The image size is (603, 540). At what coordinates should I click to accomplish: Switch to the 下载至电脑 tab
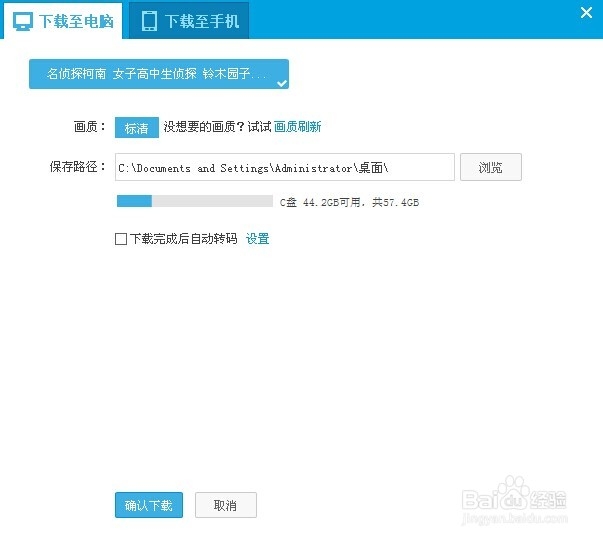pyautogui.click(x=63, y=21)
